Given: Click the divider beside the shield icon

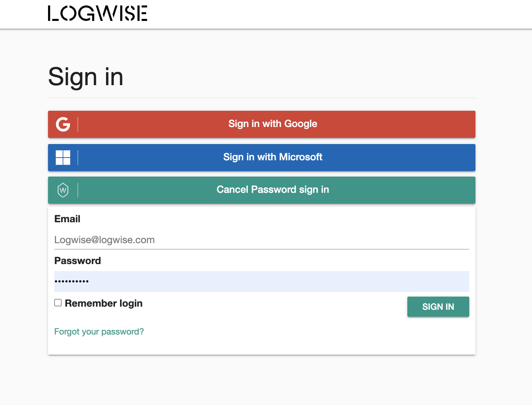Looking at the screenshot, I should (78, 190).
